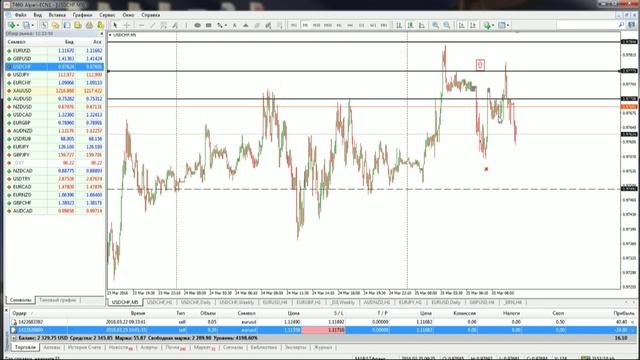Click the Прибыль column header

coord(624,313)
